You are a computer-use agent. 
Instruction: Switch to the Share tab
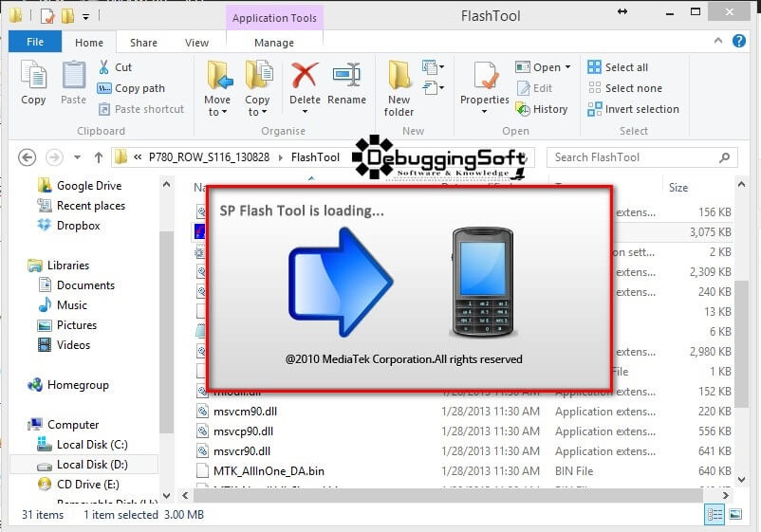pos(143,43)
